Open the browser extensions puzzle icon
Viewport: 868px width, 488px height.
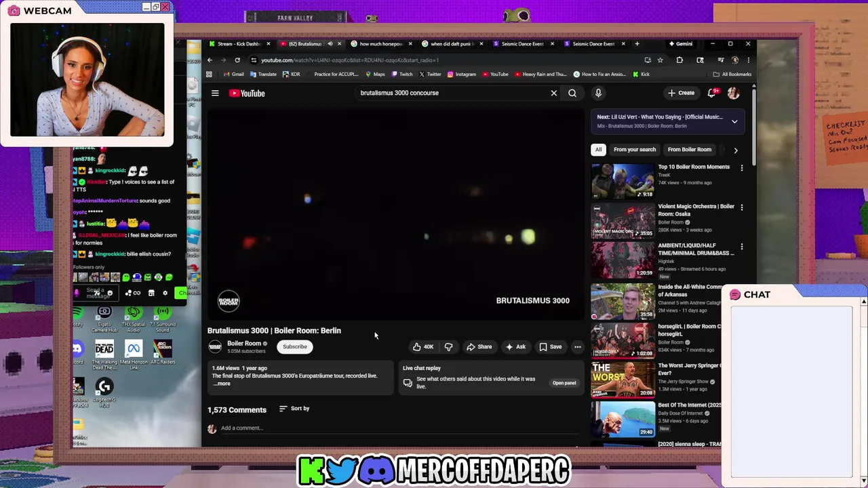click(x=679, y=60)
